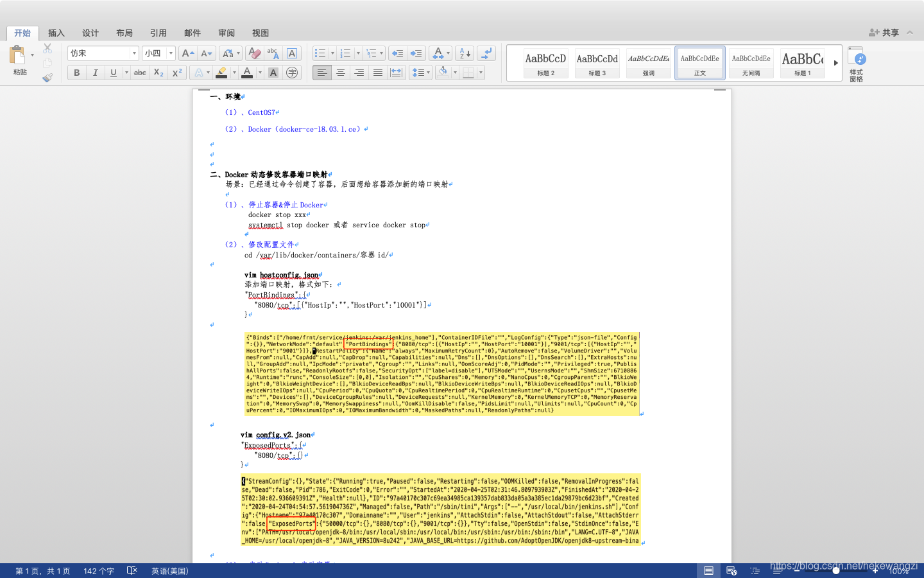Click the page count '第 1 页, 共 1 页' status
Viewport: 924px width, 578px height.
click(43, 571)
